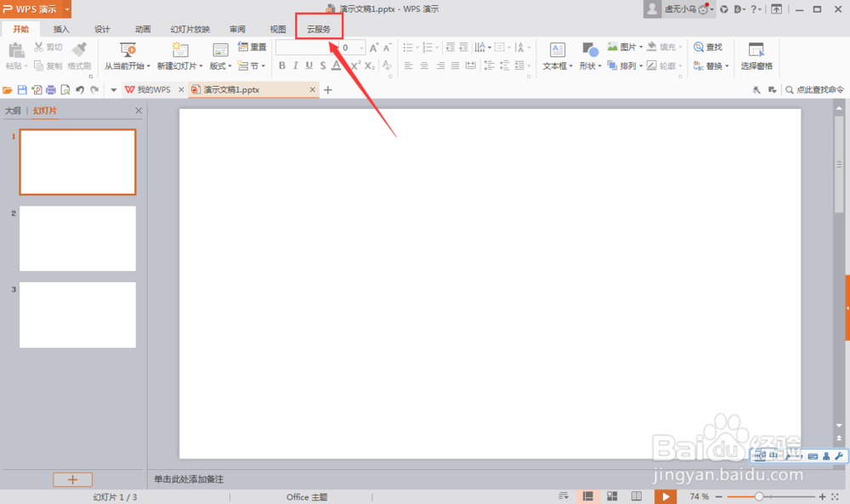Click the Paste icon

click(15, 50)
